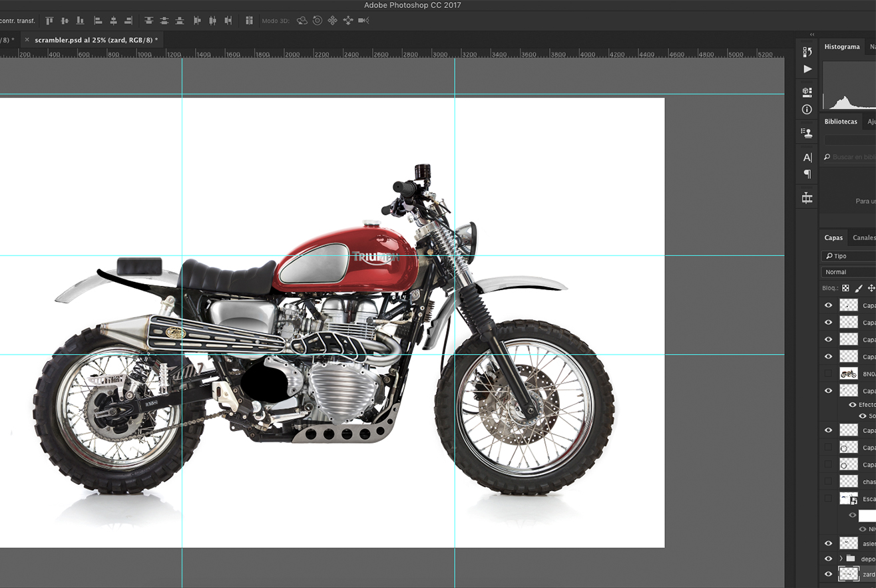Show the hidden 8N0A layer
The width and height of the screenshot is (876, 588).
pos(829,374)
